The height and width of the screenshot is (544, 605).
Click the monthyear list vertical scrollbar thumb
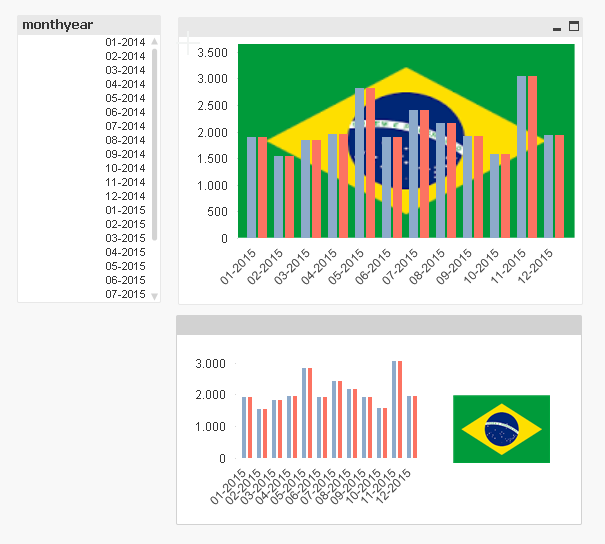(x=155, y=144)
